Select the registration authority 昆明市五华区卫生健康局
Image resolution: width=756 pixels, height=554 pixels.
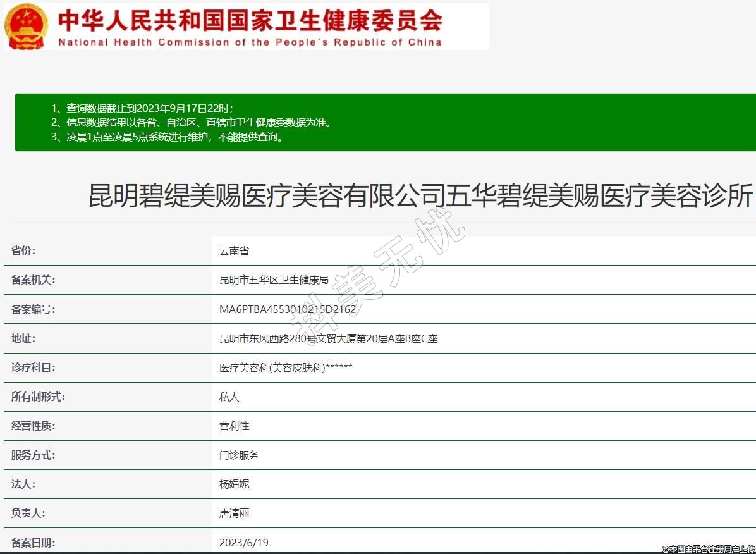(274, 280)
